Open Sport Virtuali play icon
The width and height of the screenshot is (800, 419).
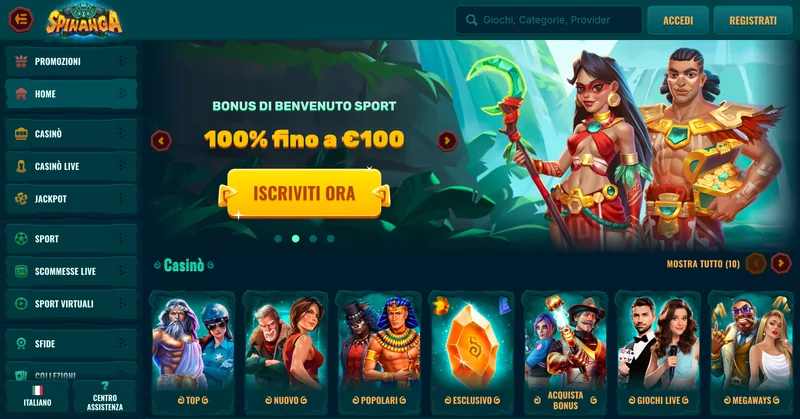pyautogui.click(x=21, y=304)
